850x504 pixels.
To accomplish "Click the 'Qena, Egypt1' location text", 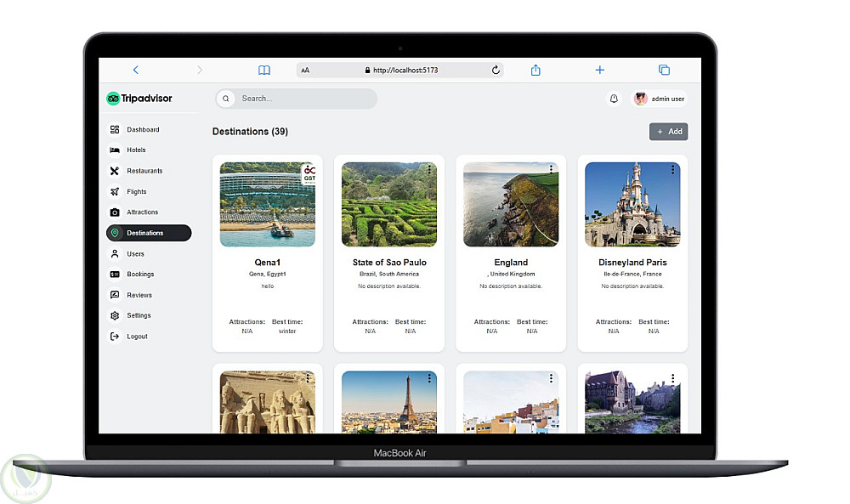I will [267, 275].
